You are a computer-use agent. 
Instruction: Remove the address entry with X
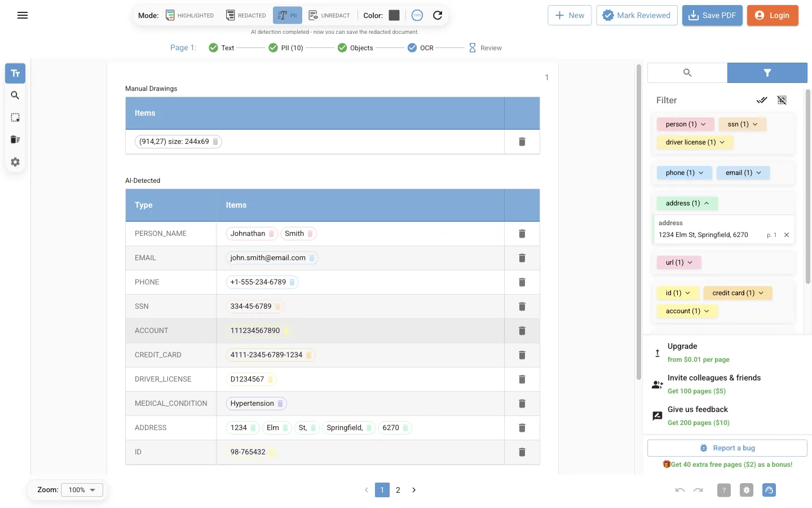787,235
